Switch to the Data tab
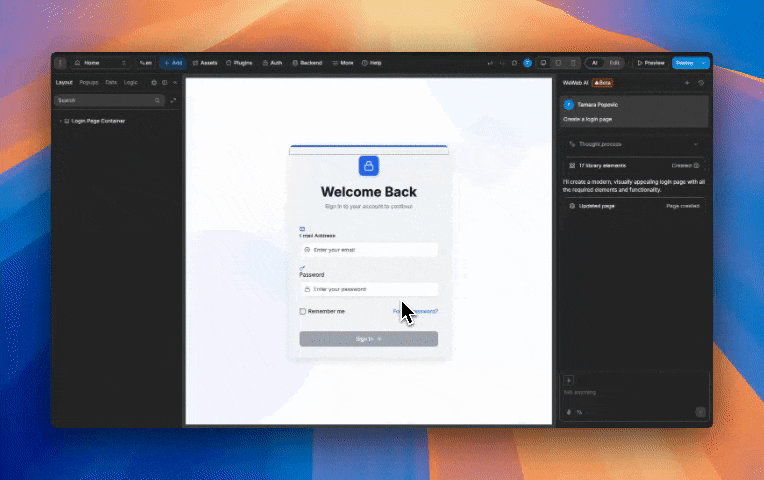The image size is (764, 480). pyautogui.click(x=111, y=82)
